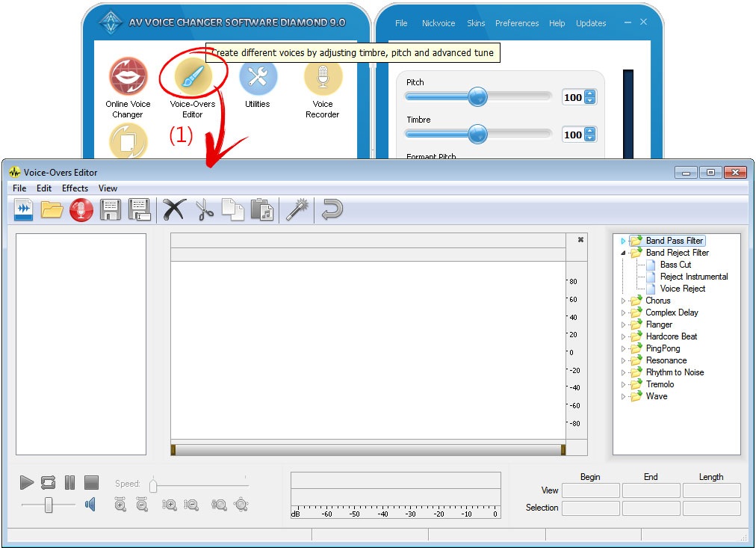Open the Voice-Overs Editor module icon

193,76
